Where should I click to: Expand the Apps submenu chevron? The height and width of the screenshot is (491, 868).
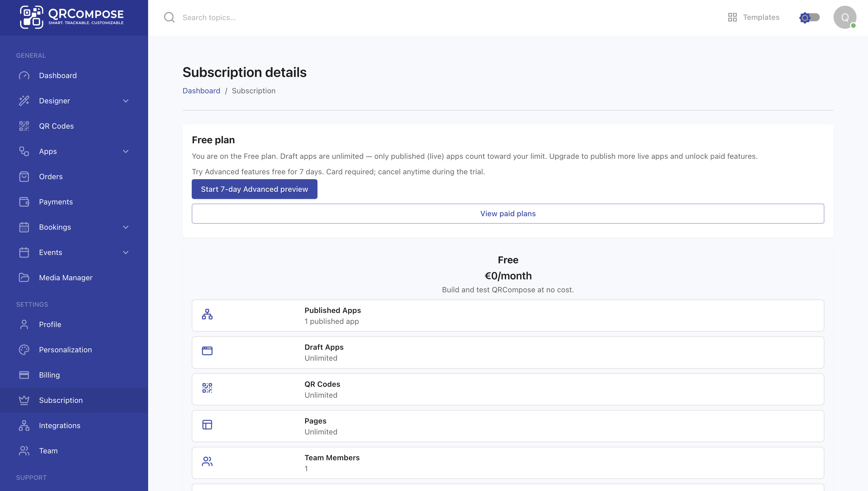click(126, 151)
